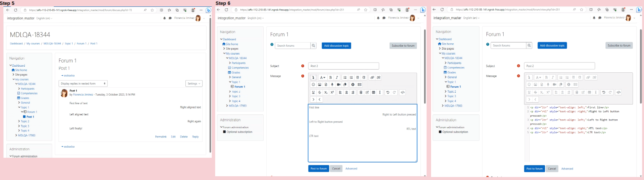
Task: Click the middle window vertical scrollbar
Action: pyautogui.click(x=425, y=67)
